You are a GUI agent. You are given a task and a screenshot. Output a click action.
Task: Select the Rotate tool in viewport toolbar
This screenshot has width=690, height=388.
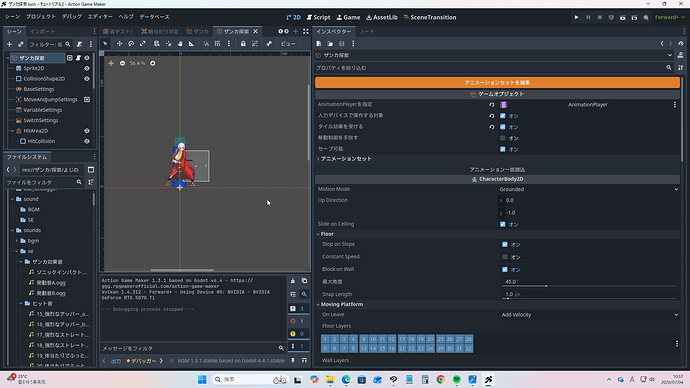[131, 44]
